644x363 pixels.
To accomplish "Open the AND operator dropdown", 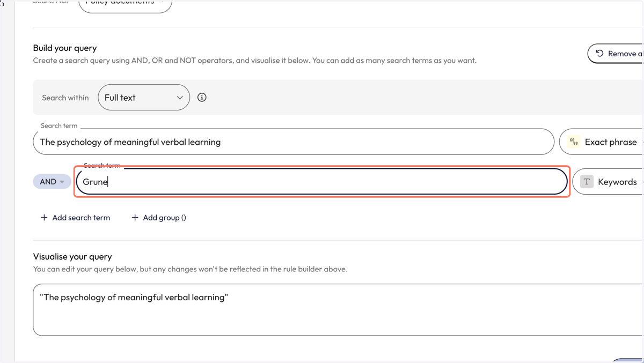I will [52, 182].
